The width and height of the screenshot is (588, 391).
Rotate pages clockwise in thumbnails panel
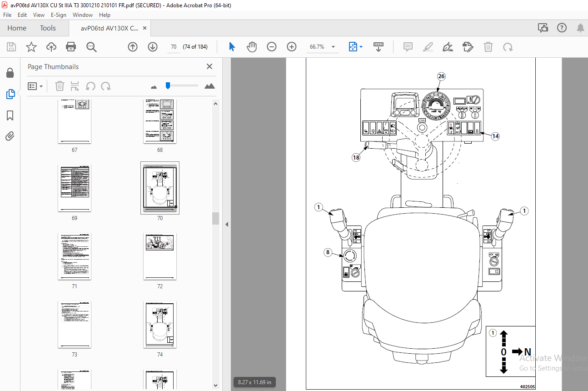[x=106, y=86]
